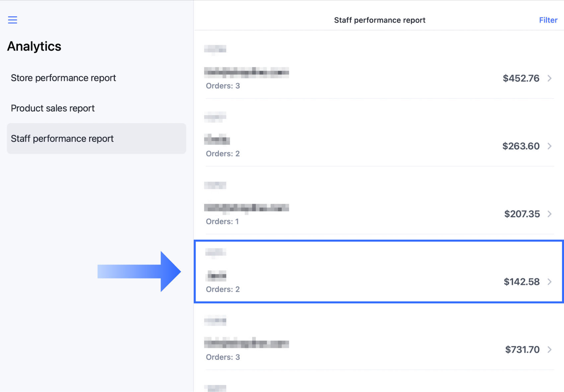The width and height of the screenshot is (564, 392).
Task: Open the hamburger menu icon
Action: click(13, 20)
